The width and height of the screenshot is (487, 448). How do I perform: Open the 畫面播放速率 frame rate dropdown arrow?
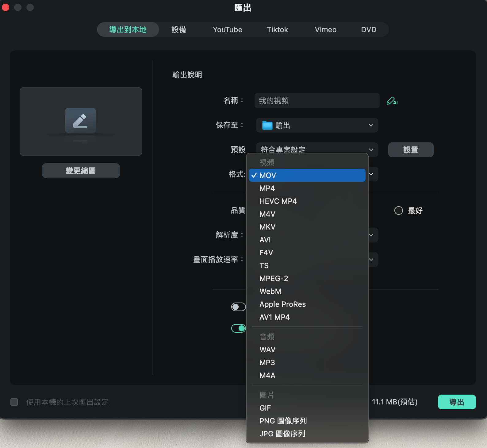[x=371, y=260]
